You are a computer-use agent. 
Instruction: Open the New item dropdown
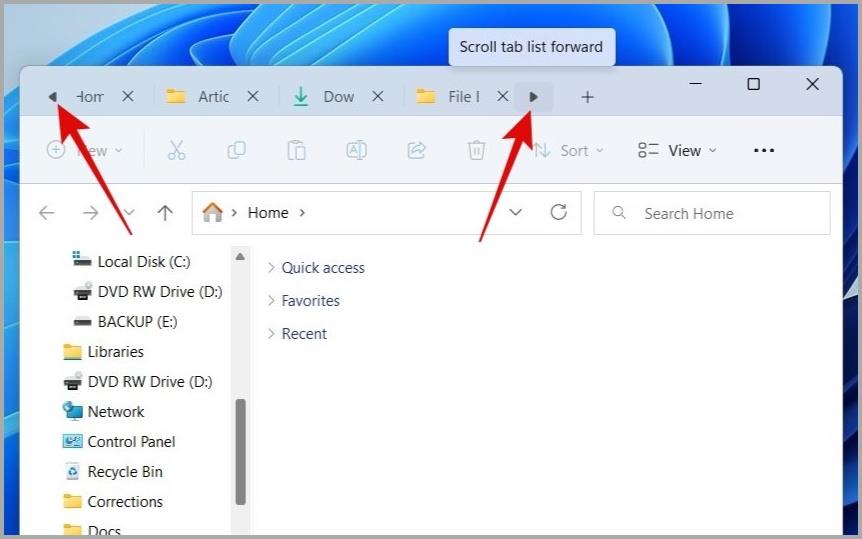(85, 150)
